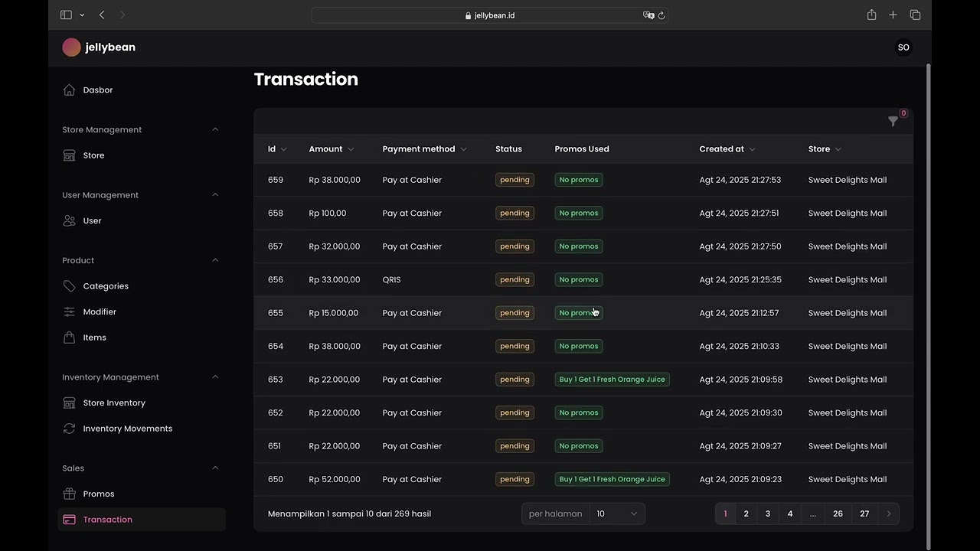Click the Promos gift icon

point(70,494)
